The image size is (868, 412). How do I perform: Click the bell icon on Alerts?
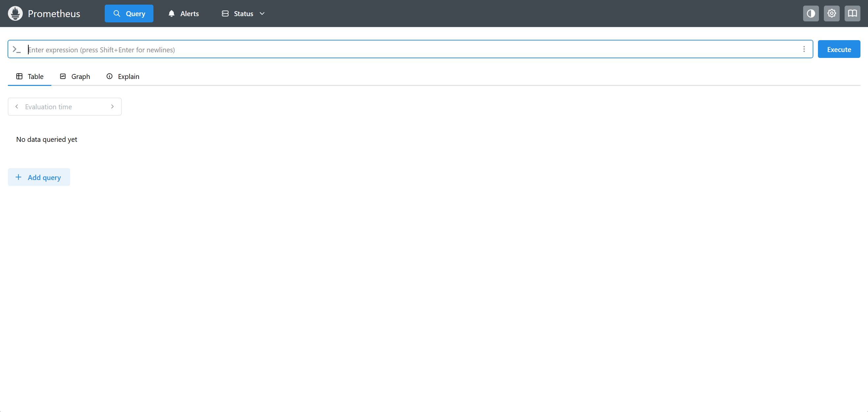pyautogui.click(x=172, y=13)
